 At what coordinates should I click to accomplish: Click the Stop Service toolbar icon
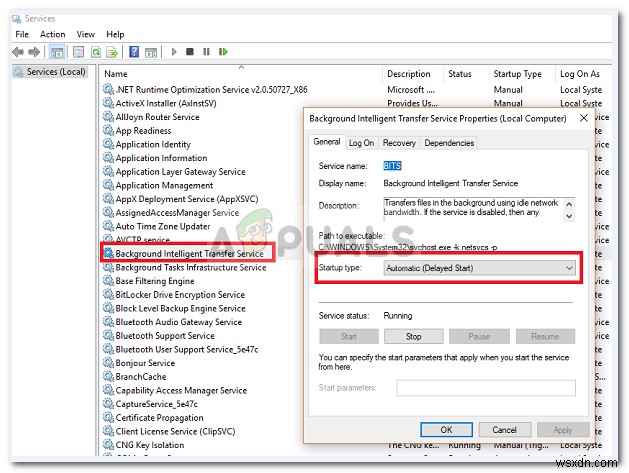coord(190,52)
